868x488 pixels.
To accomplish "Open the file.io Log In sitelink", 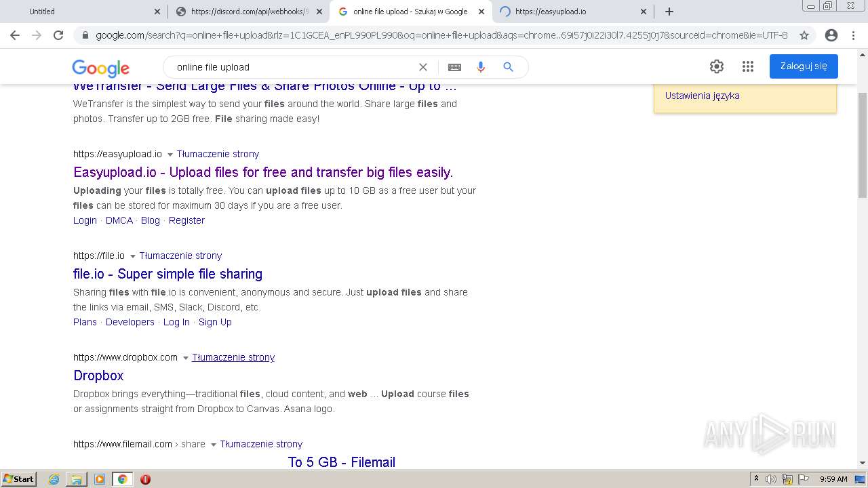I will pyautogui.click(x=176, y=322).
